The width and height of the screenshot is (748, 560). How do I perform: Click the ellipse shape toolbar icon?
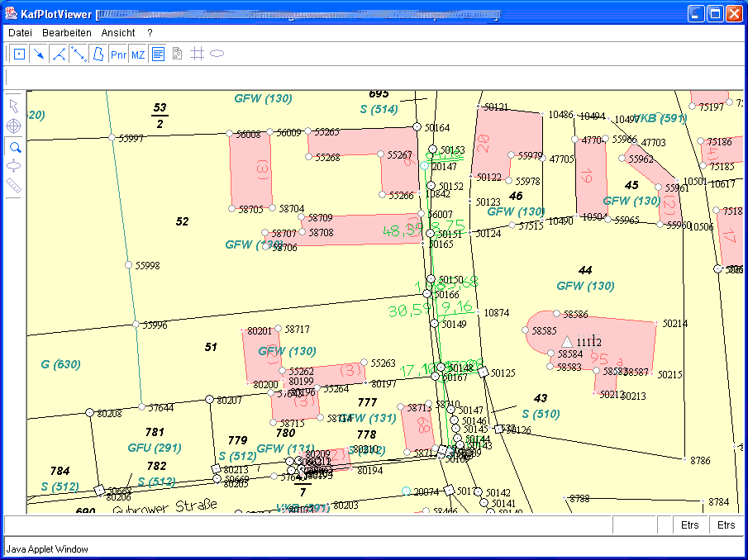pos(217,55)
